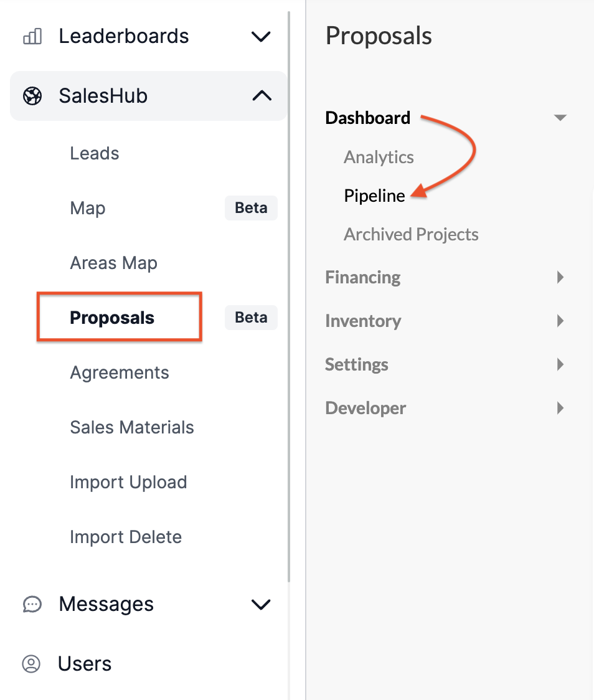Expand the Developer section arrow
The height and width of the screenshot is (700, 594).
560,407
